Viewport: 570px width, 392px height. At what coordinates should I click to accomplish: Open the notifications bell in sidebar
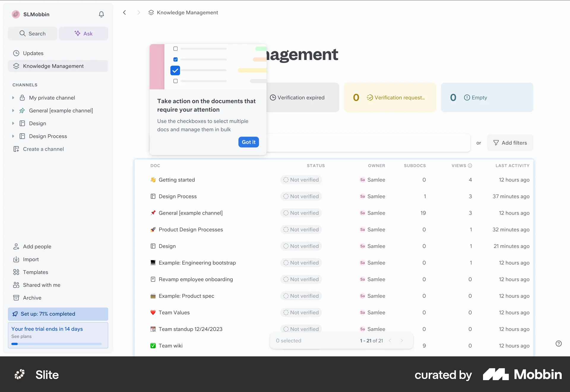[101, 14]
